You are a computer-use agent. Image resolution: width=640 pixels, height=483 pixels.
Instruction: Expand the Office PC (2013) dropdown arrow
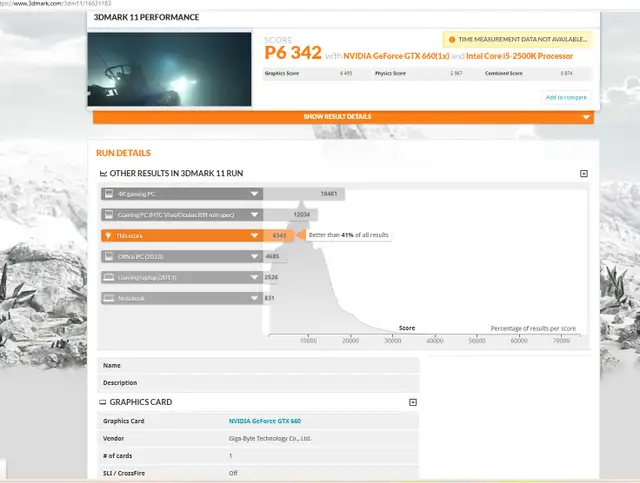tap(254, 256)
